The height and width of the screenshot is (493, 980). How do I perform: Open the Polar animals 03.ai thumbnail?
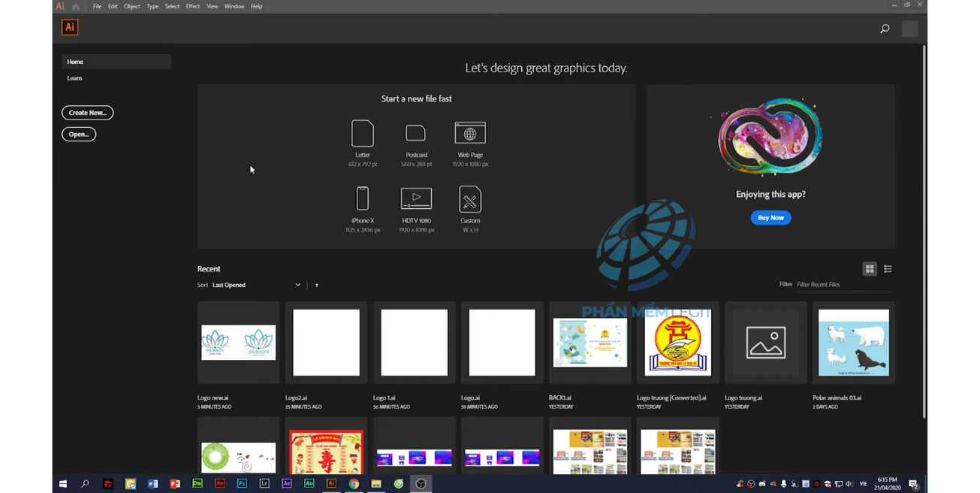click(x=853, y=343)
